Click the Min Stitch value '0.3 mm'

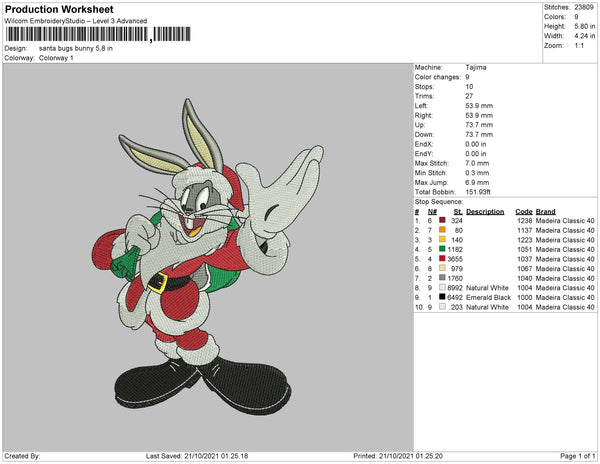point(477,173)
